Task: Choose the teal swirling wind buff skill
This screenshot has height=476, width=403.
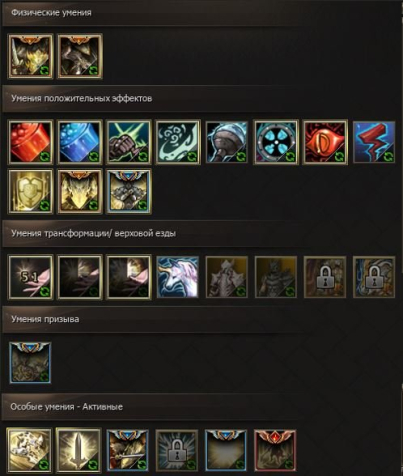Action: point(178,142)
